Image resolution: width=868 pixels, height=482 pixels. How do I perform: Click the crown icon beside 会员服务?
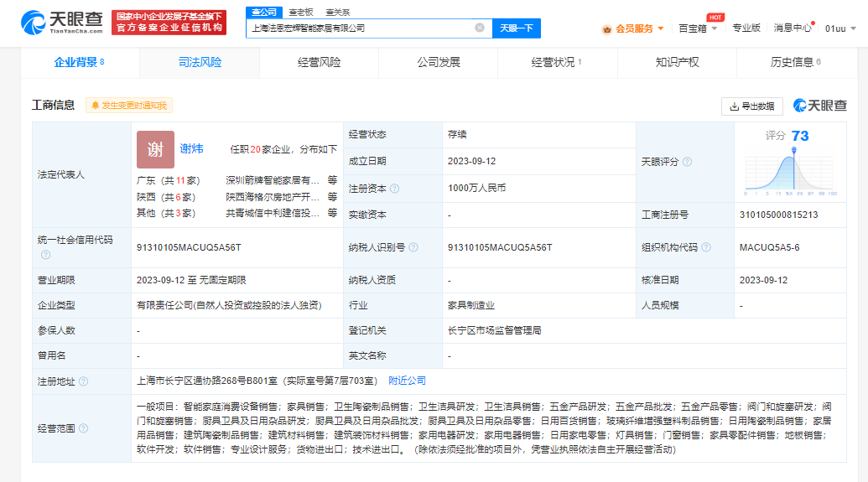606,29
